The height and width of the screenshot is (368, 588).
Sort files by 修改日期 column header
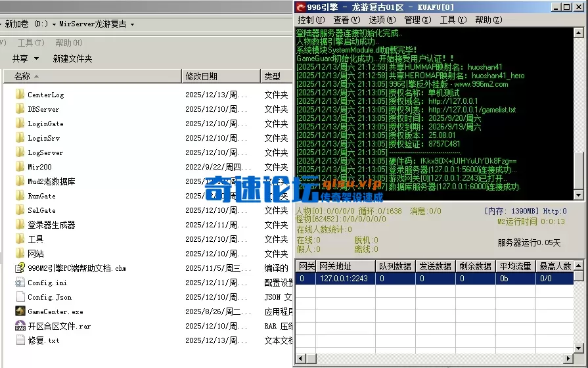[221, 76]
